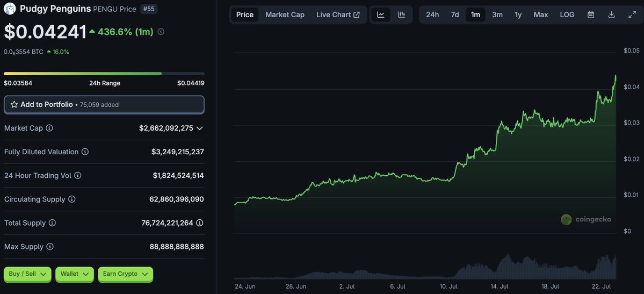Click the volume bars area of chart
The height and width of the screenshot is (294, 644).
(x=425, y=267)
